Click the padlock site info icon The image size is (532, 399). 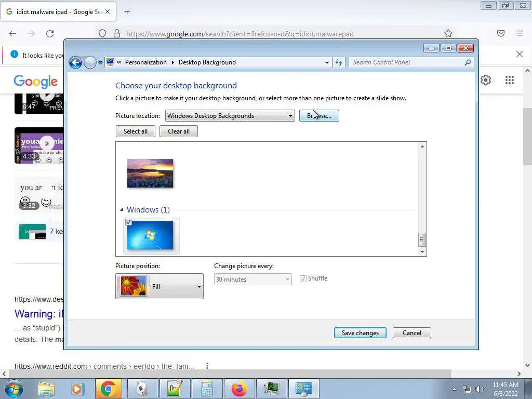click(117, 34)
